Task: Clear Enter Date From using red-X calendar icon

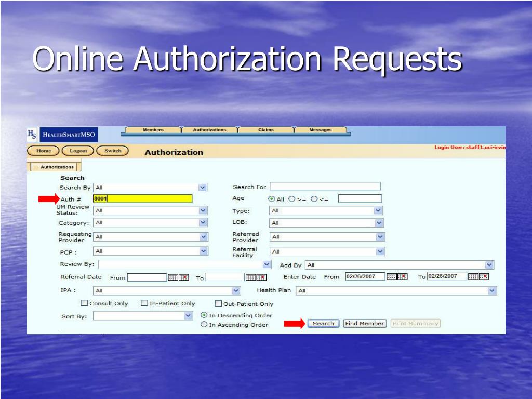Action: (x=403, y=276)
